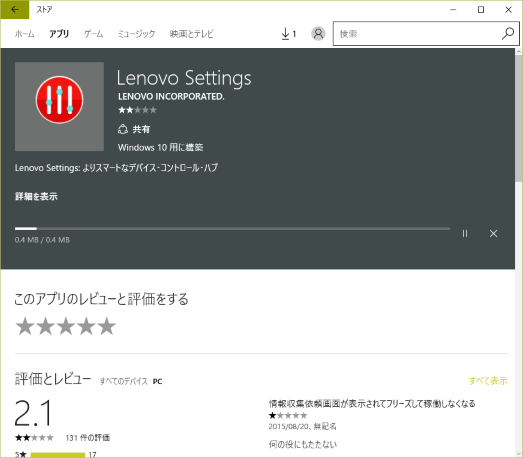Screen dimensions: 523x458
Task: Click the '何の役にもたたない' review text
Action: [x=303, y=444]
